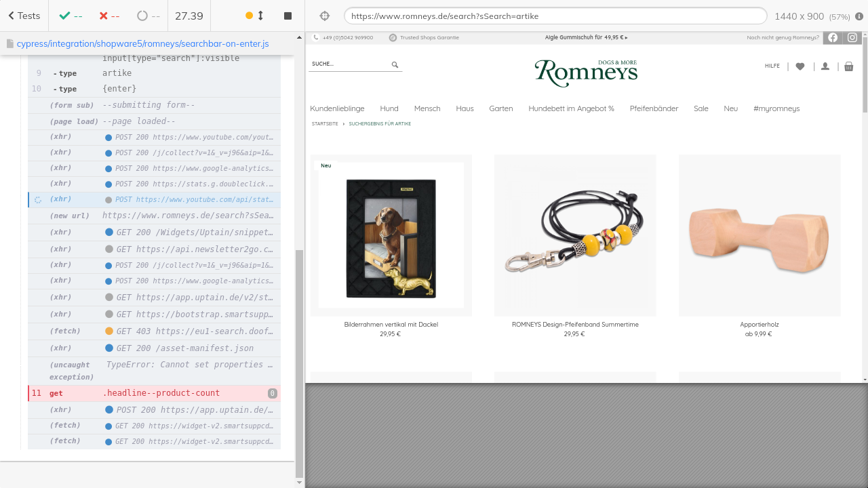Open the searchbar-on-enter.js spec file link
This screenshot has width=868, height=488.
pos(142,43)
